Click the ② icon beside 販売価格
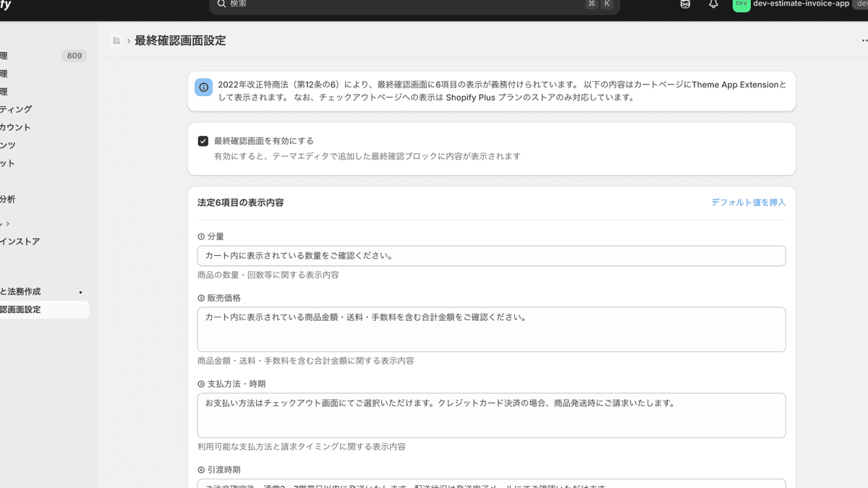 (200, 297)
